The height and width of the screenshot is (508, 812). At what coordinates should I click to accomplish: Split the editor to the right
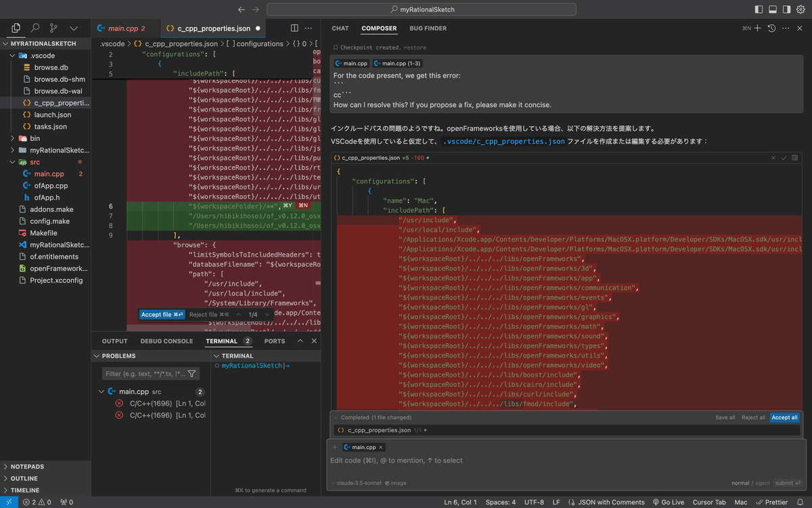(294, 28)
